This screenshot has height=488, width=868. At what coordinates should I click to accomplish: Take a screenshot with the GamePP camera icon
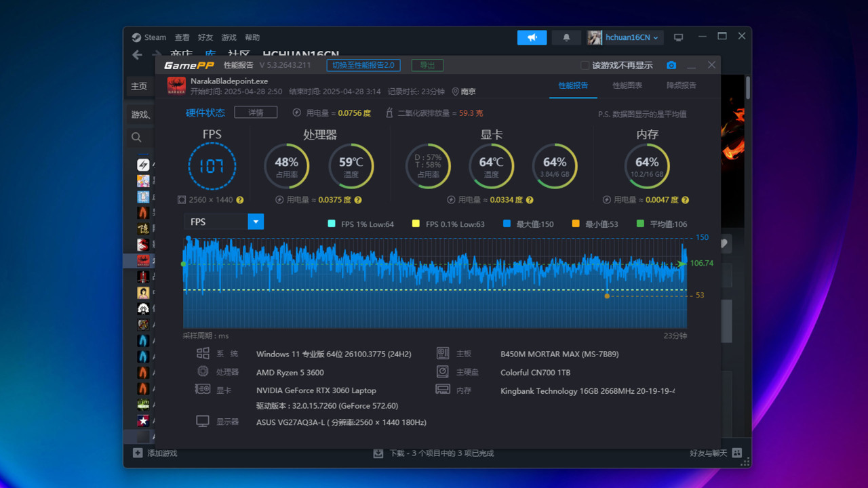671,65
